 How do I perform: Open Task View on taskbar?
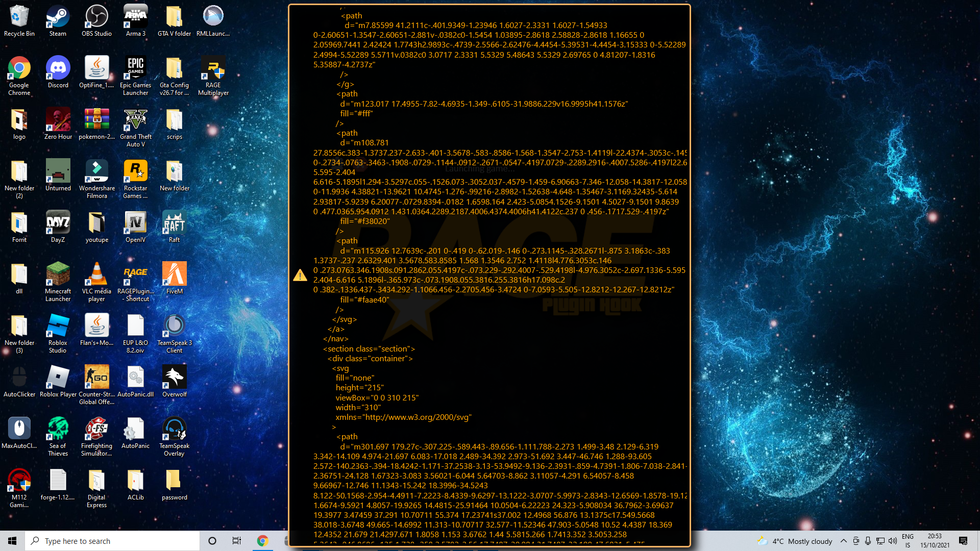236,541
